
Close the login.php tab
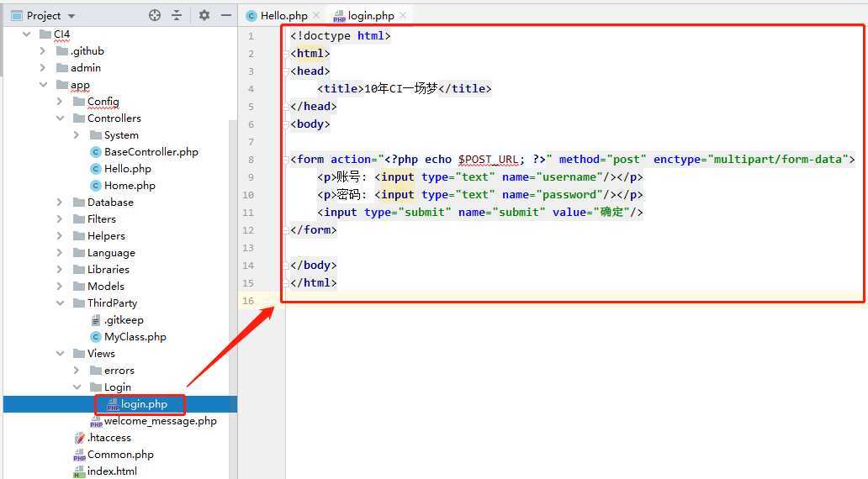(402, 15)
